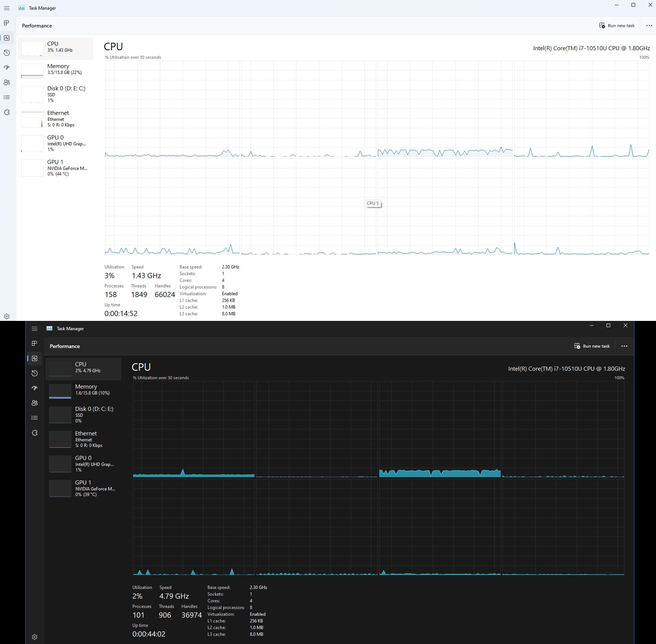Open Services page in dark Task Manager
This screenshot has height=644, width=656.
pyautogui.click(x=35, y=433)
